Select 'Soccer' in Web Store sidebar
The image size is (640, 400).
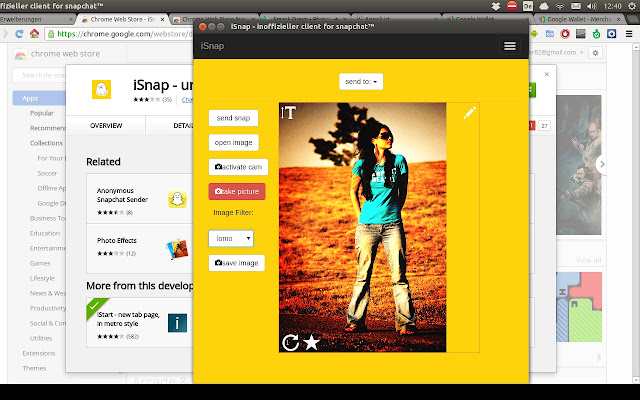coord(47,173)
